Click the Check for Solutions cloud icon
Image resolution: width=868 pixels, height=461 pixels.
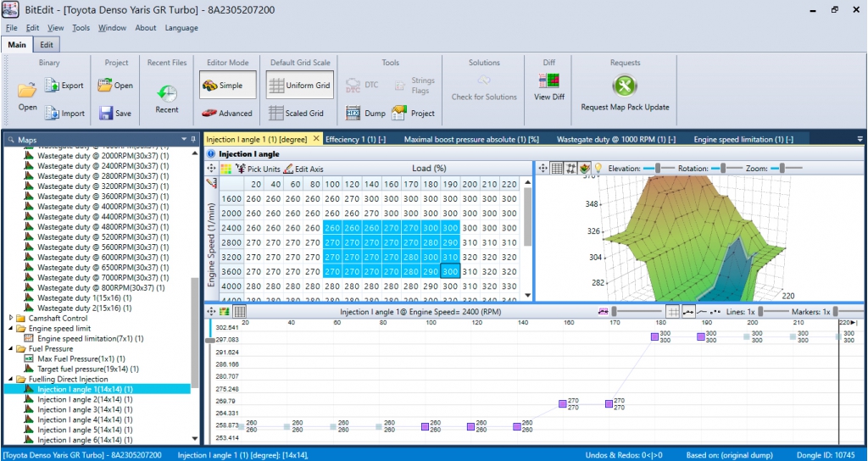click(x=484, y=81)
